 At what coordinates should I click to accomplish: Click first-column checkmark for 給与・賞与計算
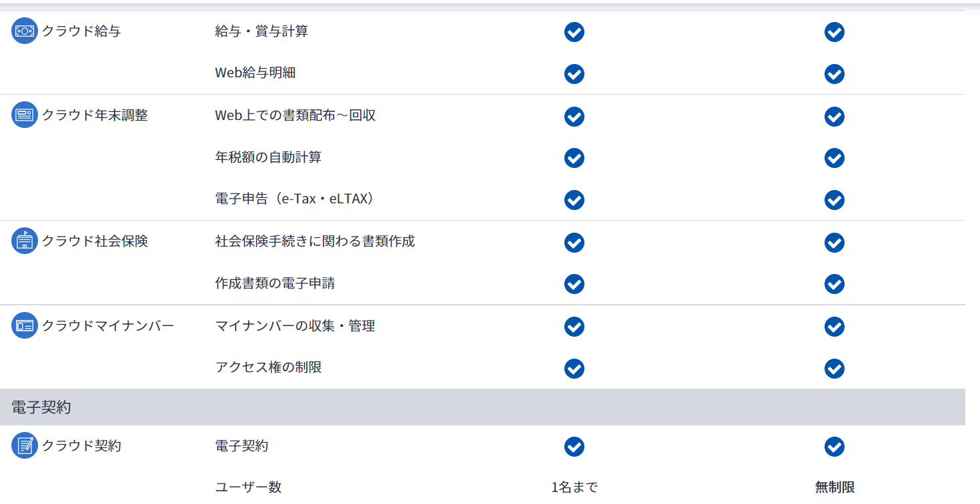574,32
